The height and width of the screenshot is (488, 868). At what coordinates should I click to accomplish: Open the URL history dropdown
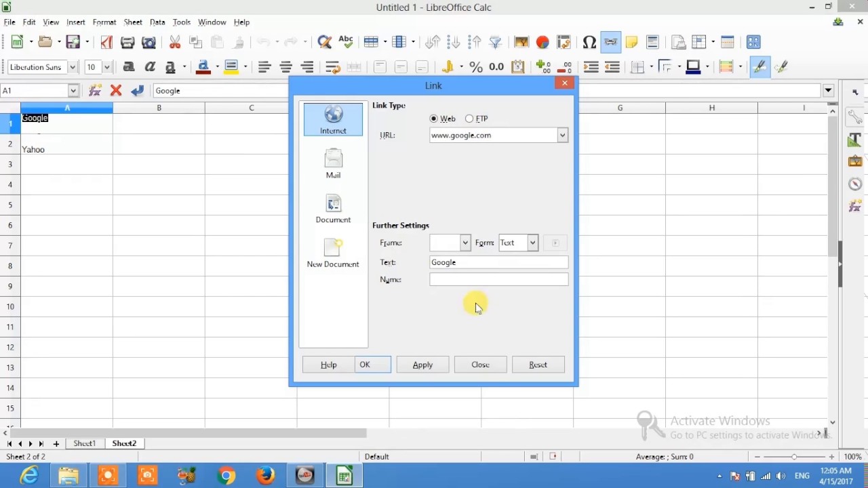coord(562,135)
